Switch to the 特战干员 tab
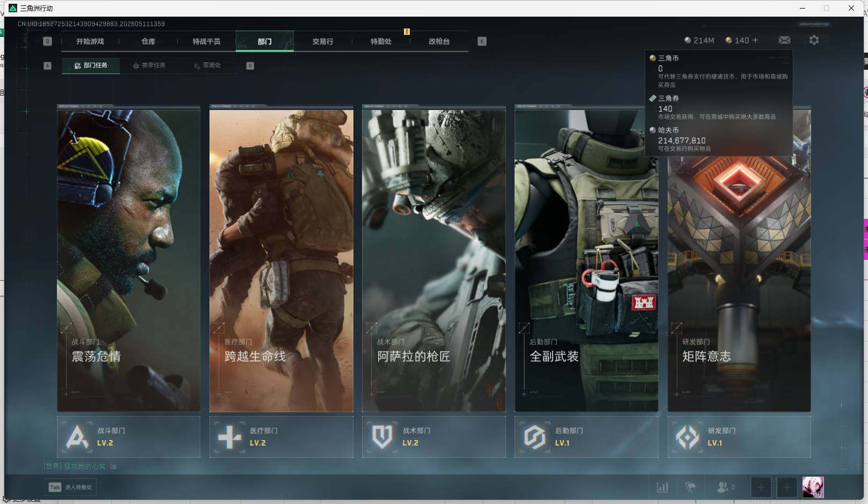Image resolution: width=868 pixels, height=504 pixels. pyautogui.click(x=206, y=41)
